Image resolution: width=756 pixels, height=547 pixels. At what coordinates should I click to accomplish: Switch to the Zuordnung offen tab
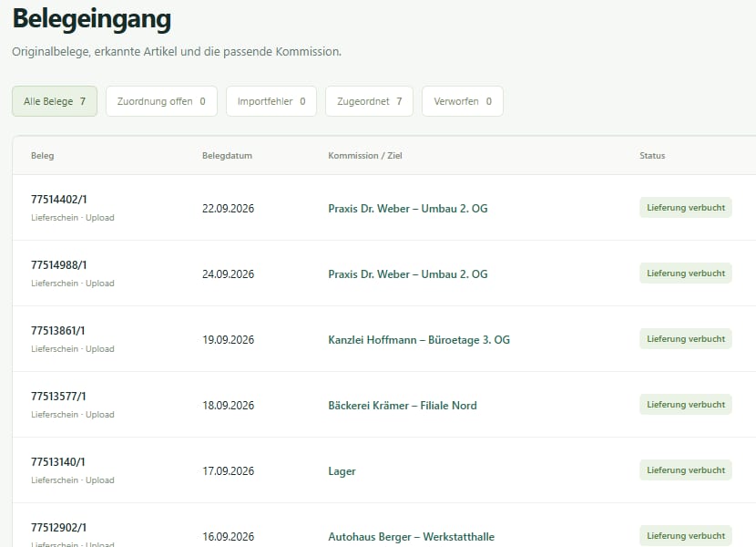coord(161,101)
